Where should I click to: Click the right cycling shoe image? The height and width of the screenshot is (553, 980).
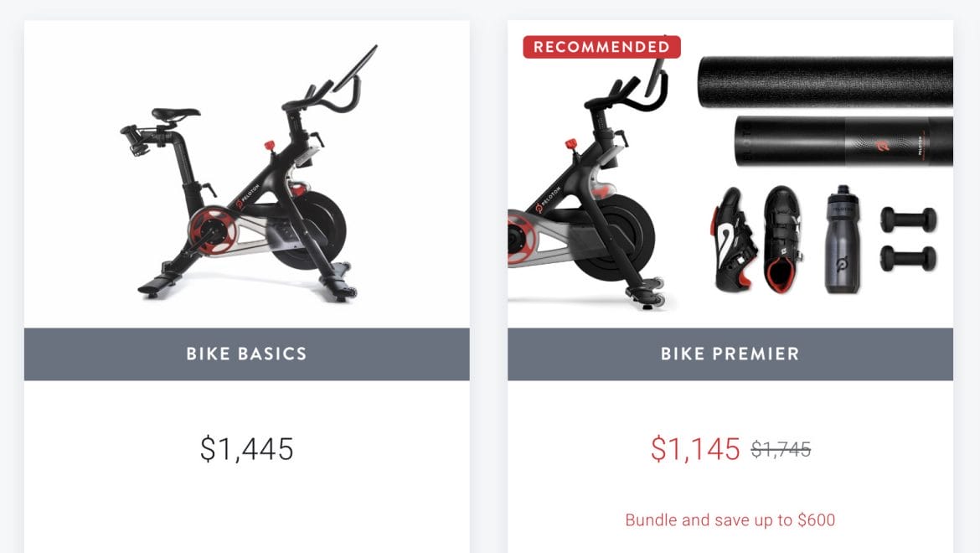(783, 240)
